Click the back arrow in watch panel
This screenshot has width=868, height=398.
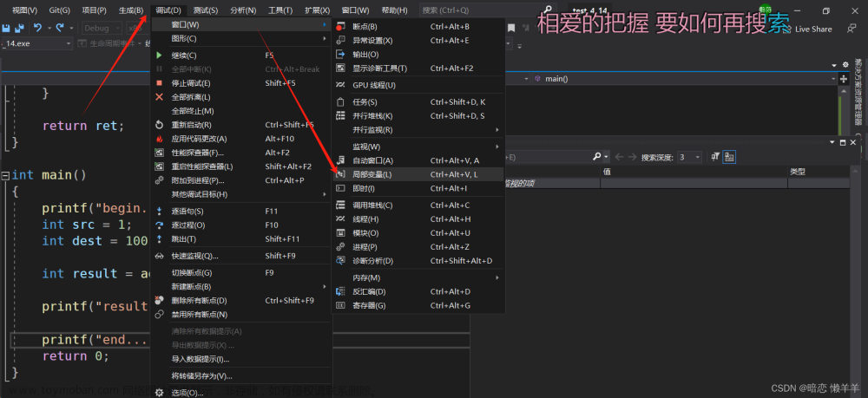pyautogui.click(x=619, y=157)
